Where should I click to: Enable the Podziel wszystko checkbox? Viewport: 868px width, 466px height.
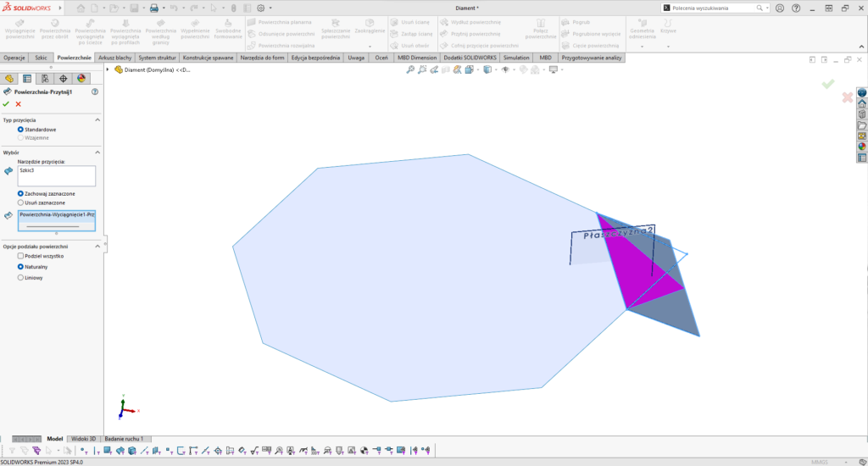(x=21, y=255)
